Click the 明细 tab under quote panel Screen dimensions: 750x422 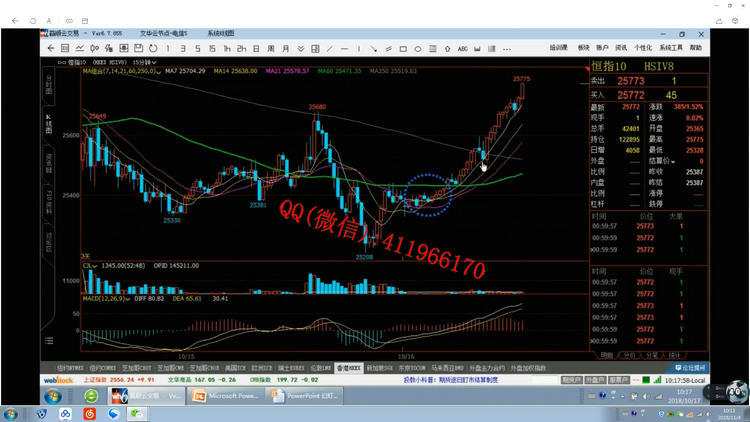pos(606,354)
